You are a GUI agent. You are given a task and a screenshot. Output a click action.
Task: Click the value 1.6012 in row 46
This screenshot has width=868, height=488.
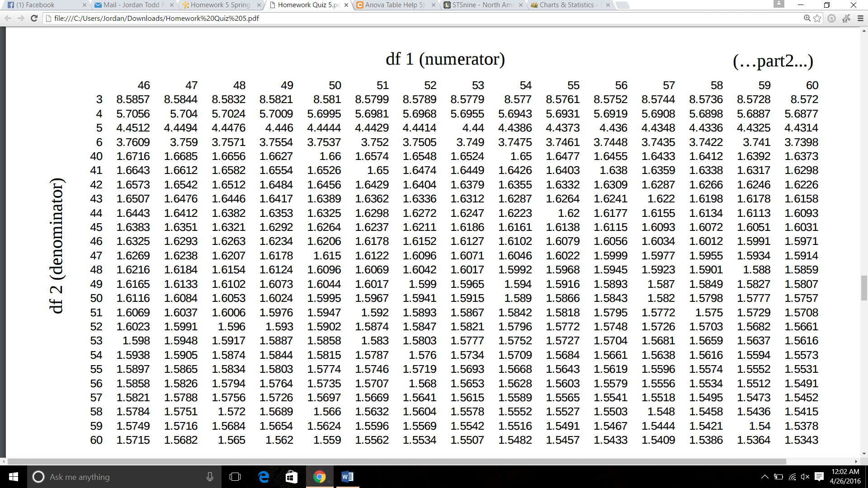coord(706,241)
